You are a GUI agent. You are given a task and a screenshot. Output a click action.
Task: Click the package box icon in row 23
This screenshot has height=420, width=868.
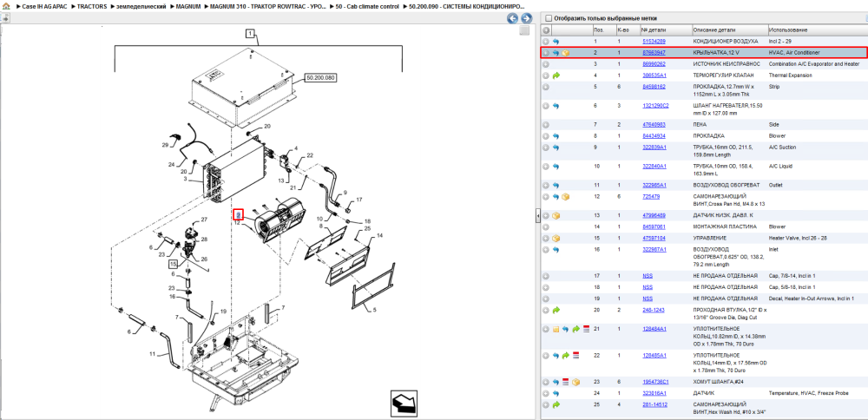coord(576,382)
